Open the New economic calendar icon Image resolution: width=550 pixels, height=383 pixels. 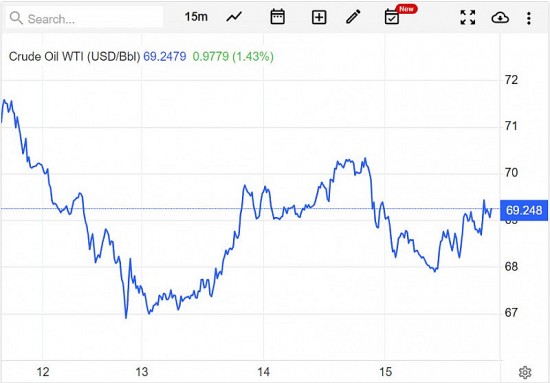tap(392, 17)
